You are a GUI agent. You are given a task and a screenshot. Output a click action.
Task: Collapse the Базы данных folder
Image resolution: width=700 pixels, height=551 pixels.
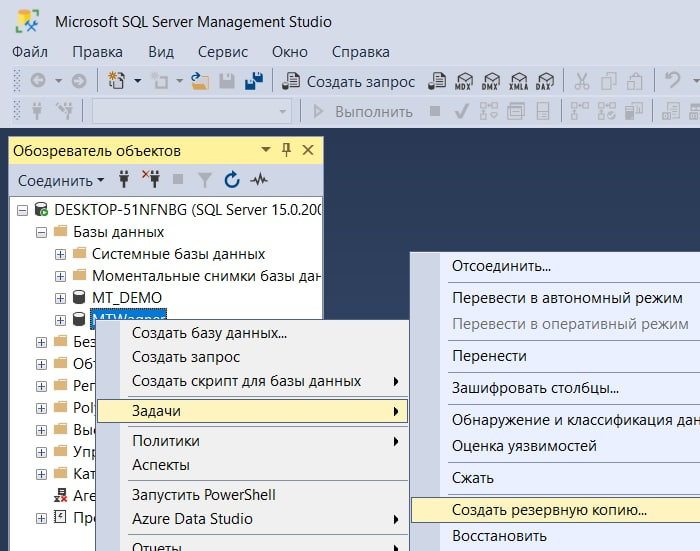pyautogui.click(x=42, y=232)
